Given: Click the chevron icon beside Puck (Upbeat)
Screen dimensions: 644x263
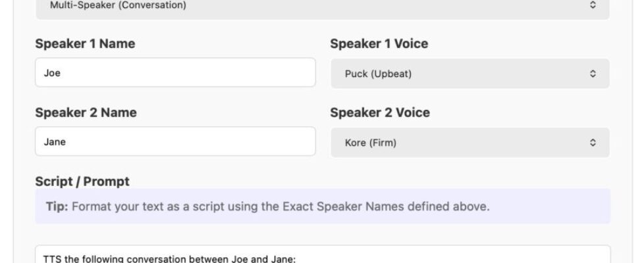Looking at the screenshot, I should click(x=593, y=74).
